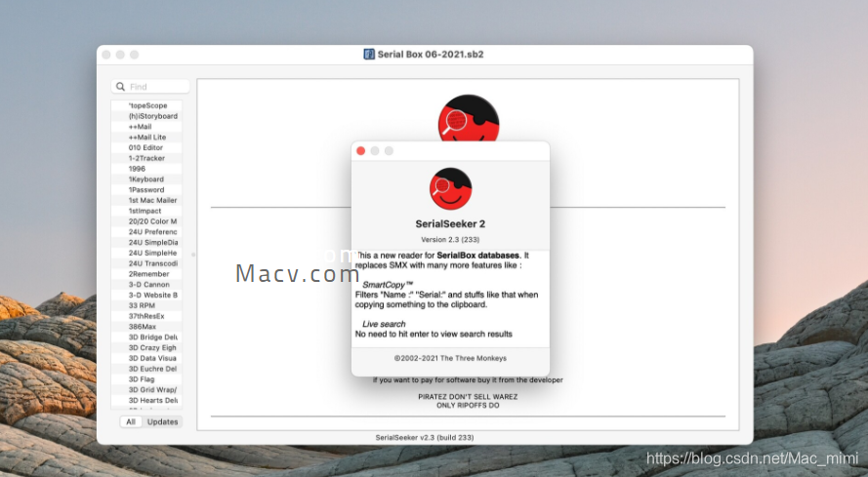The image size is (868, 477).
Task: Close the SerialSeeker 2 About dialog
Action: 361,151
